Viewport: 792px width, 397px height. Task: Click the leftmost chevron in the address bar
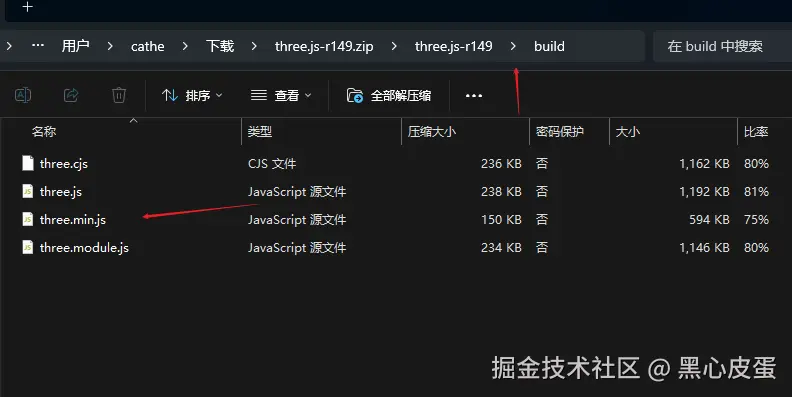[x=9, y=46]
